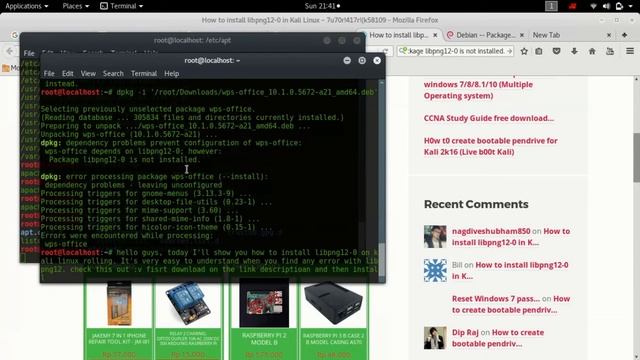Open the Search menu in front terminal

click(113, 73)
